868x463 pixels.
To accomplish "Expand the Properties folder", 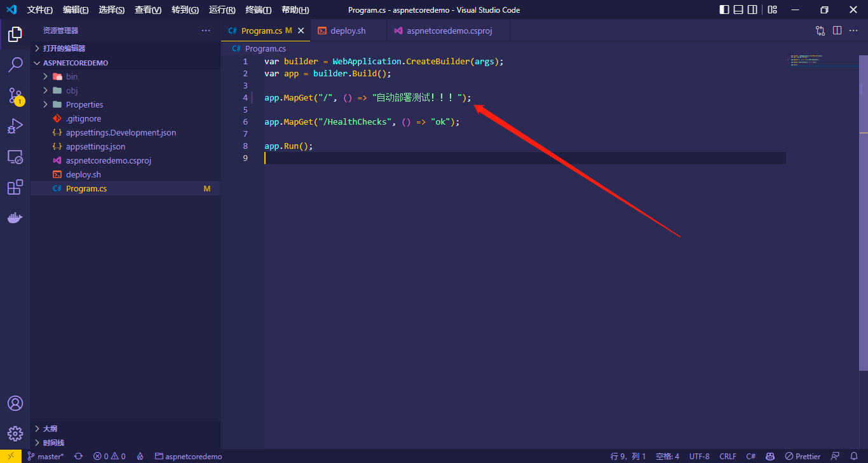I will (125, 104).
